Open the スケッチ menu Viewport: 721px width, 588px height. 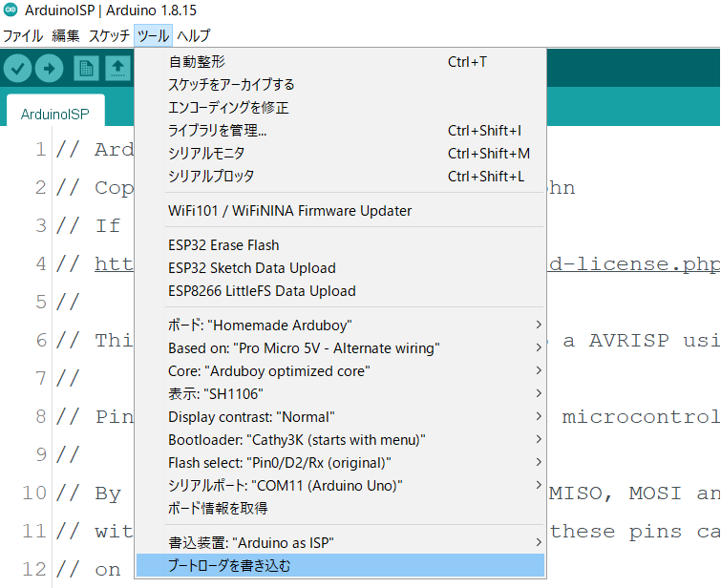click(x=109, y=36)
